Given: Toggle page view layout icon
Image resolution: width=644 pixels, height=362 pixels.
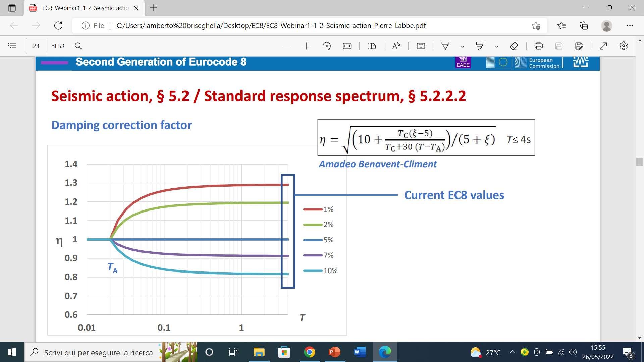Looking at the screenshot, I should pos(372,46).
